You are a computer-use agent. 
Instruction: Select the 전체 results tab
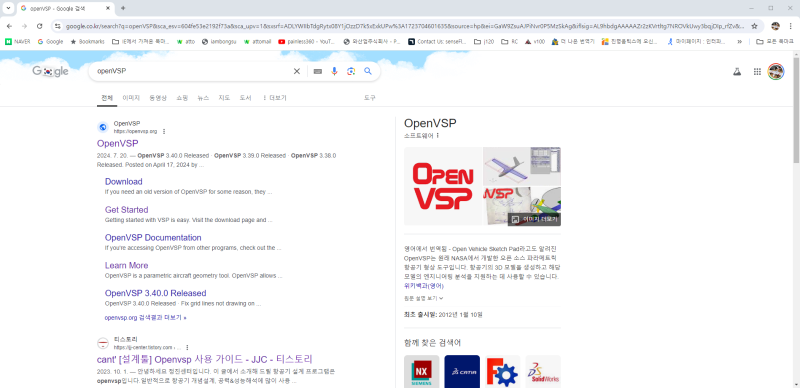pyautogui.click(x=107, y=98)
